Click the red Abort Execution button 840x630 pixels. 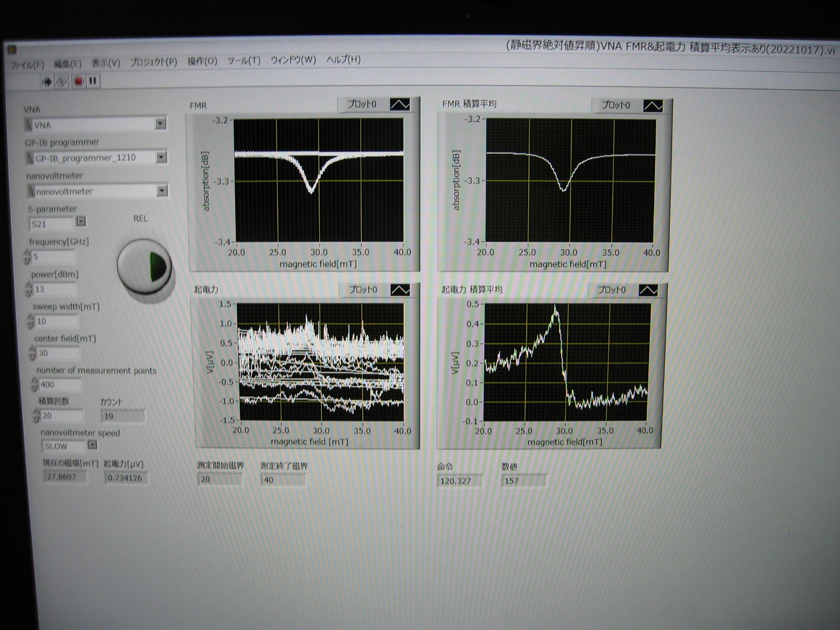(78, 81)
